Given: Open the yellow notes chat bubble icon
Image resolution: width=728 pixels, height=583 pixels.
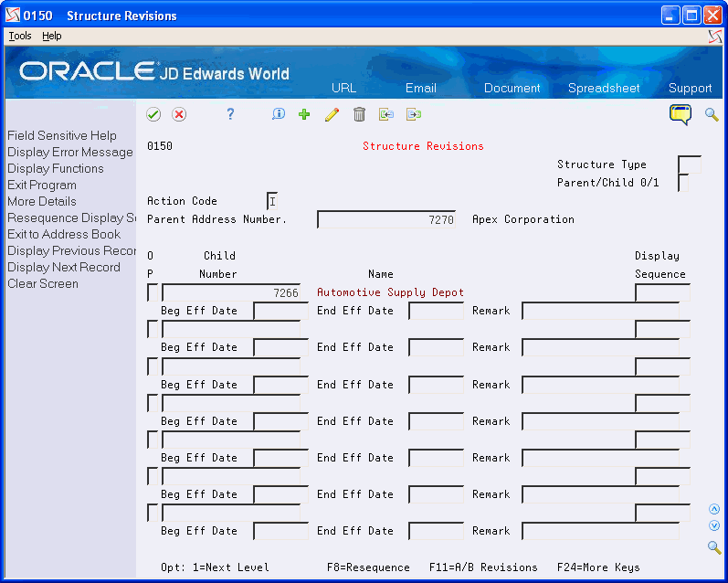Looking at the screenshot, I should pyautogui.click(x=681, y=115).
